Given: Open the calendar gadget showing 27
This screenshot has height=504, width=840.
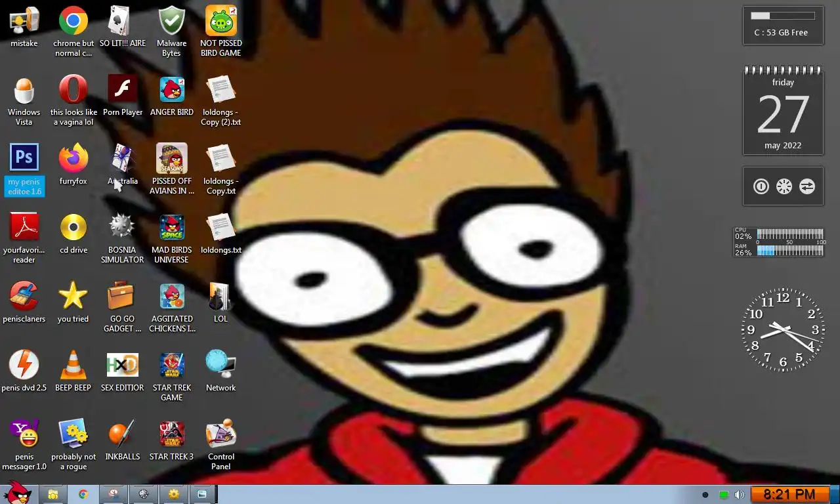Looking at the screenshot, I should click(x=783, y=110).
